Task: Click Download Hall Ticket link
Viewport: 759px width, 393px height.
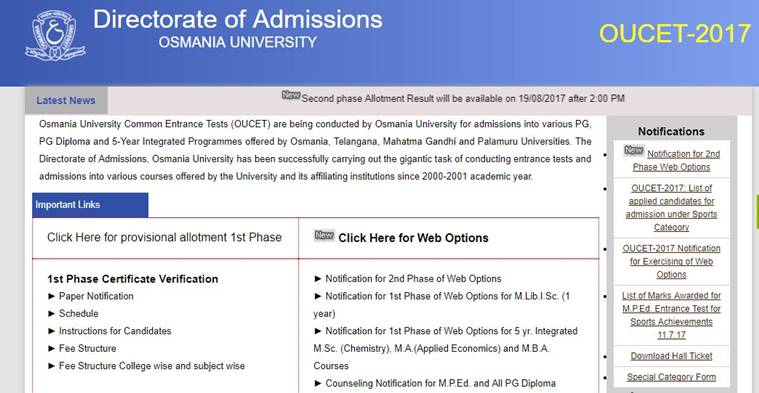Action: pyautogui.click(x=671, y=356)
